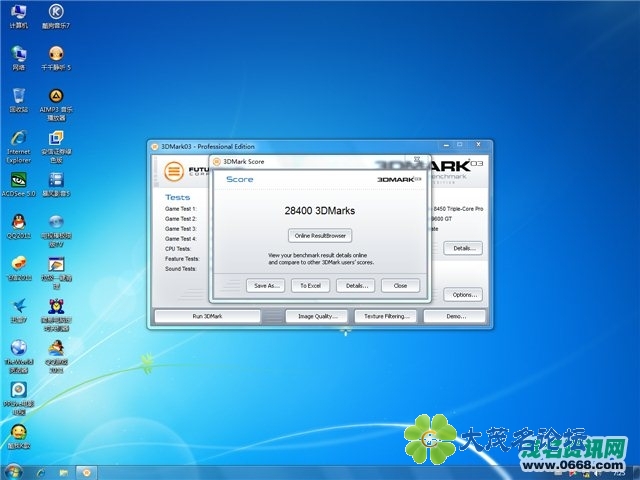Open the Network desktop icon
Viewport: 640px width, 480px height.
pos(18,58)
